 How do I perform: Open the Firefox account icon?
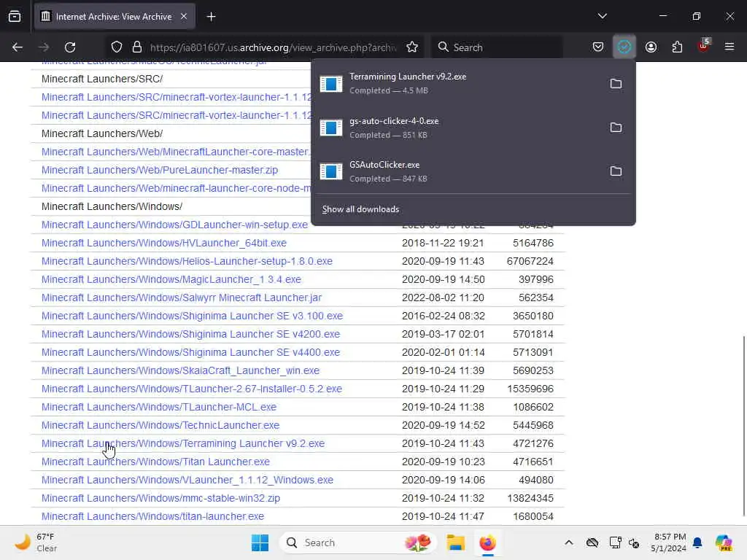(x=651, y=47)
